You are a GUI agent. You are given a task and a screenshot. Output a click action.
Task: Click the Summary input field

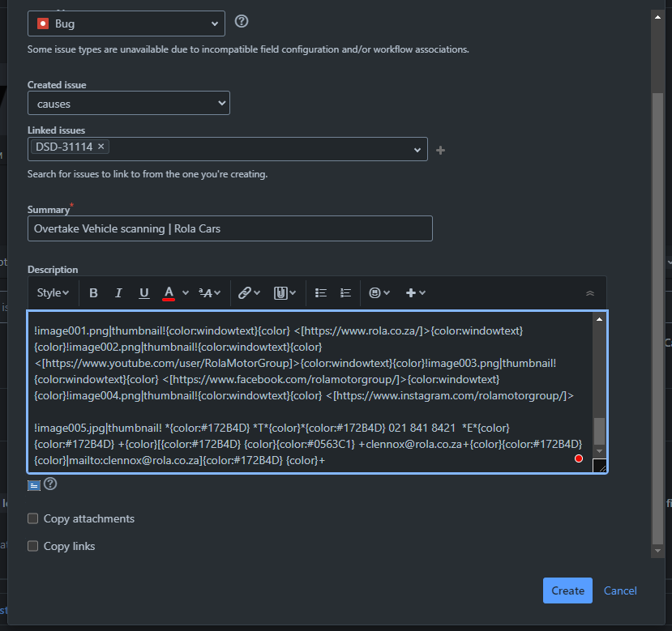pos(230,228)
